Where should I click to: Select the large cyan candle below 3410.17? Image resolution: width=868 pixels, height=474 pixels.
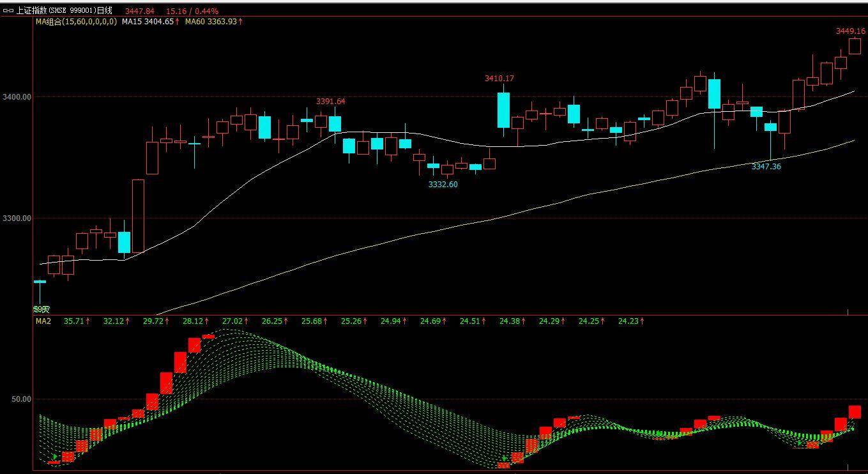coord(503,110)
